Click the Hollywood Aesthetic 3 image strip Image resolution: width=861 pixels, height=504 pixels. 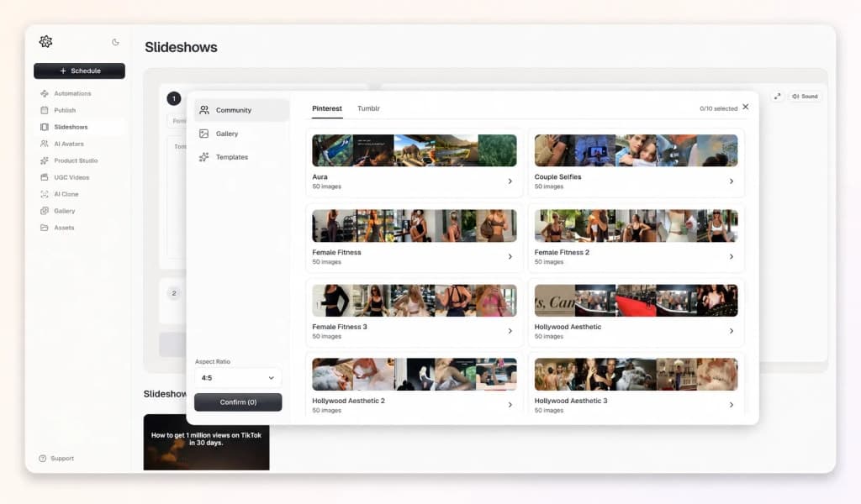coord(636,374)
